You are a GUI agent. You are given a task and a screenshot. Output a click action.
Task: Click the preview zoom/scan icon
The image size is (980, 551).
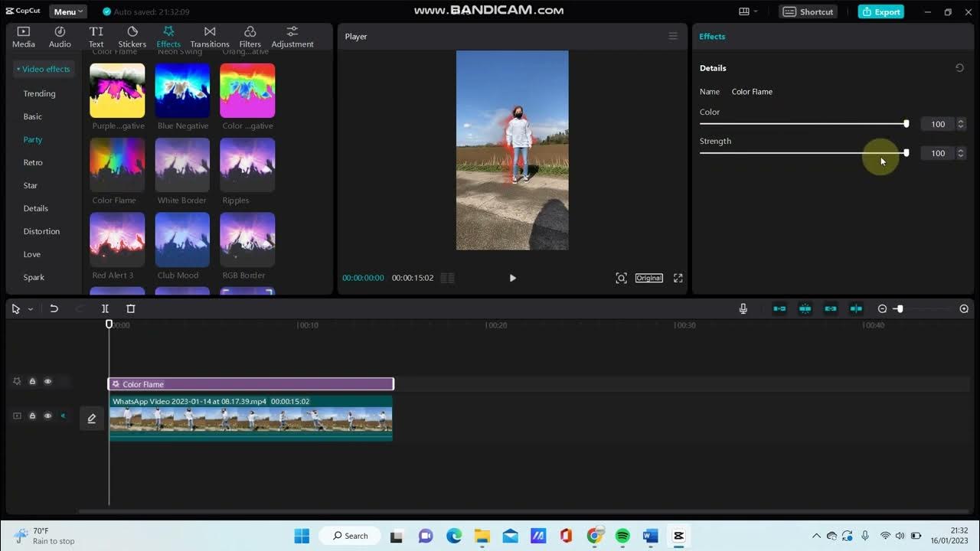coord(621,278)
